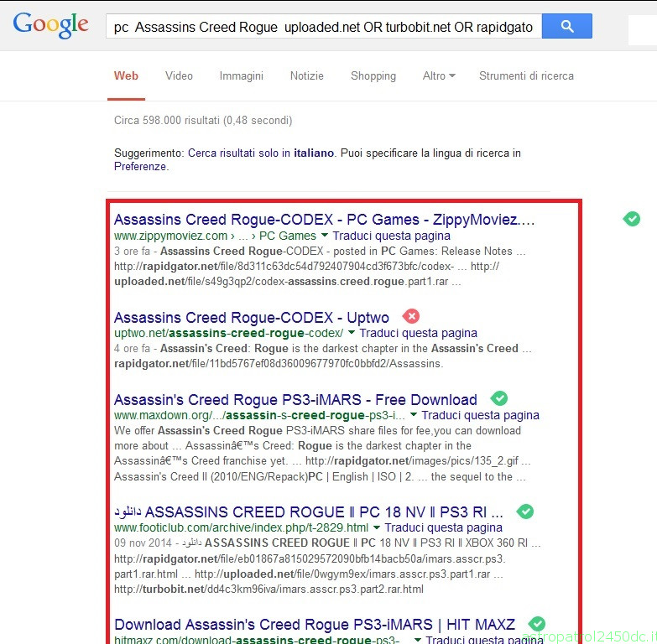Expand the Altro dropdown menu

pyautogui.click(x=439, y=75)
